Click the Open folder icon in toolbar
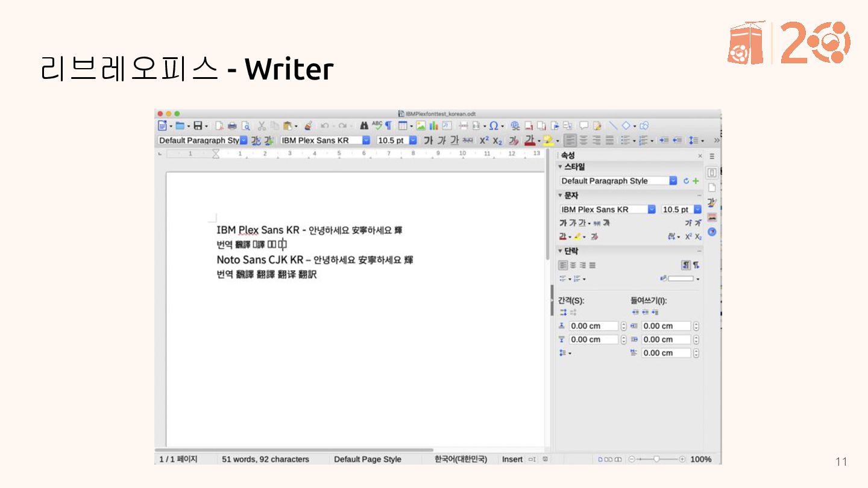The image size is (868, 488). [x=180, y=126]
